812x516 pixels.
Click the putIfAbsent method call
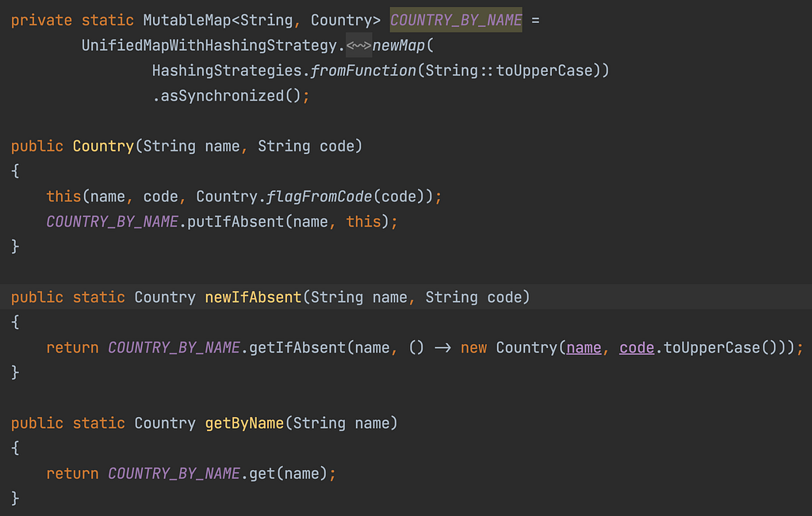click(x=235, y=222)
